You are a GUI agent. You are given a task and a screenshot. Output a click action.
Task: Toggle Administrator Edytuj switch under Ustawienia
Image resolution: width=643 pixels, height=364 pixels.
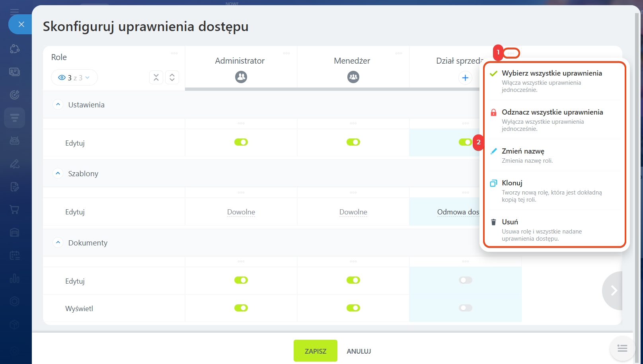point(241,142)
